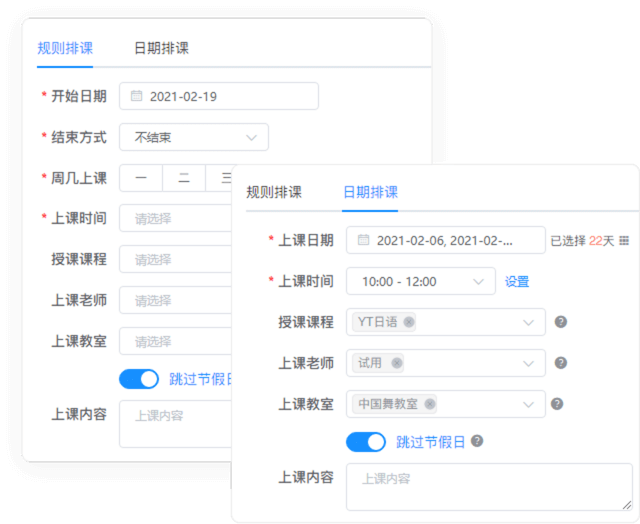This screenshot has height=524, width=640.
Task: Click grid icon next to 已选择 22天
Action: point(624,240)
